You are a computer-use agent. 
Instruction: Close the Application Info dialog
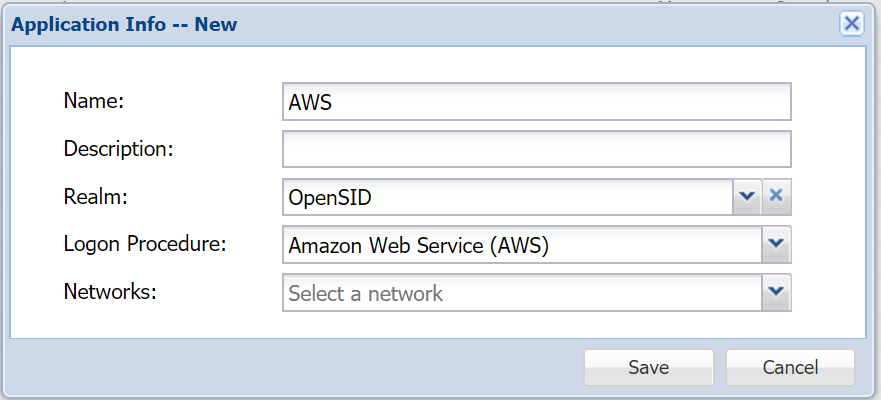pos(851,24)
